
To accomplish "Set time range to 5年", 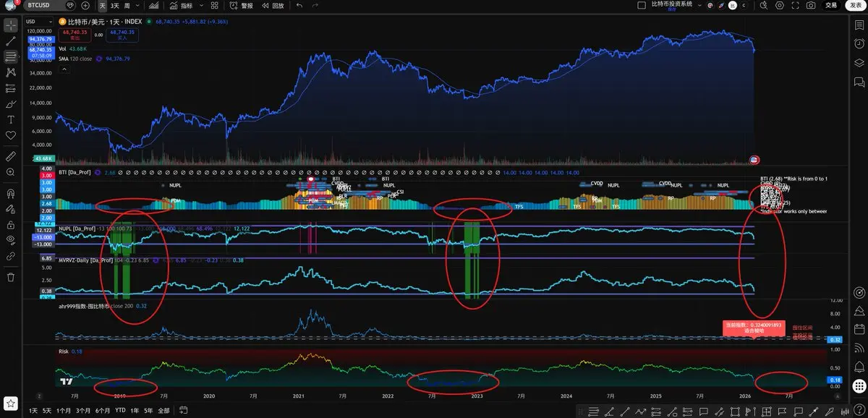I will coord(148,410).
